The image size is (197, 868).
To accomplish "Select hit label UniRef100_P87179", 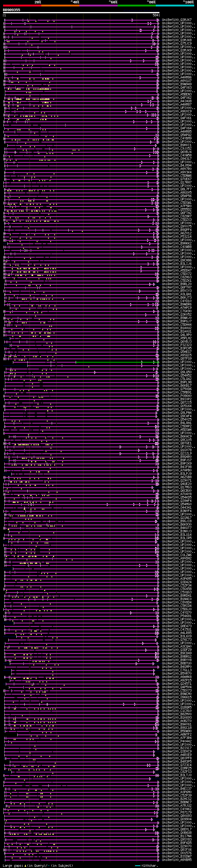I will click(177, 812).
